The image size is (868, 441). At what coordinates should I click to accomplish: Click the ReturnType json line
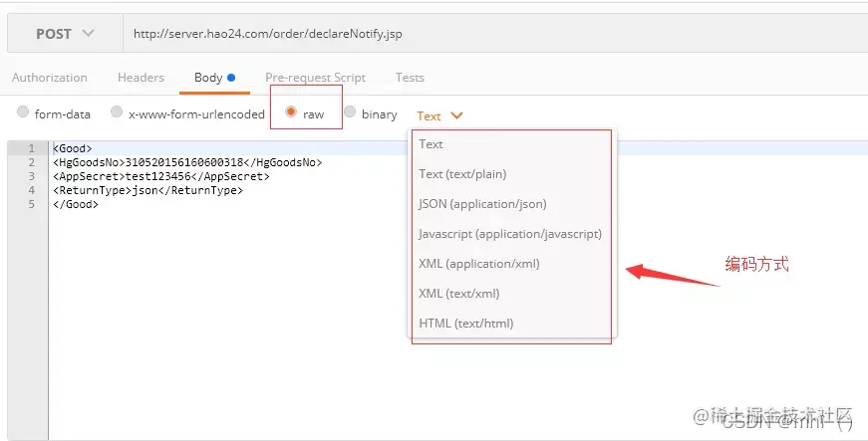(147, 190)
